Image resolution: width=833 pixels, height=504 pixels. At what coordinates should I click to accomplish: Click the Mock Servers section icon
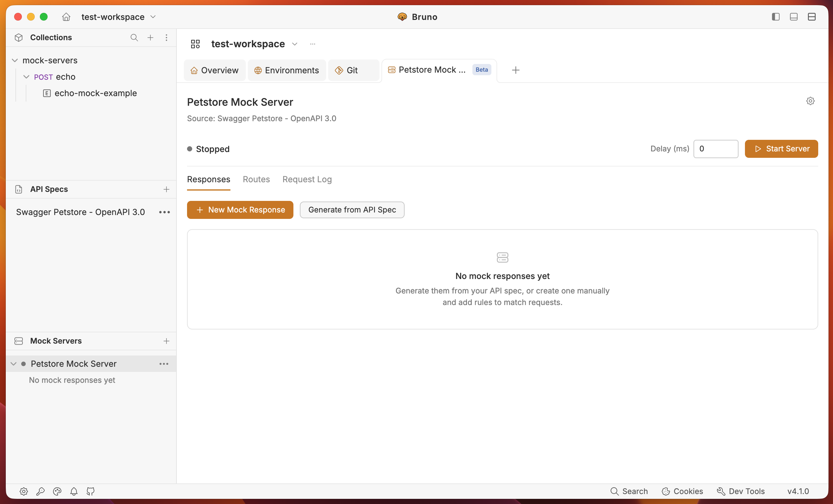tap(19, 341)
